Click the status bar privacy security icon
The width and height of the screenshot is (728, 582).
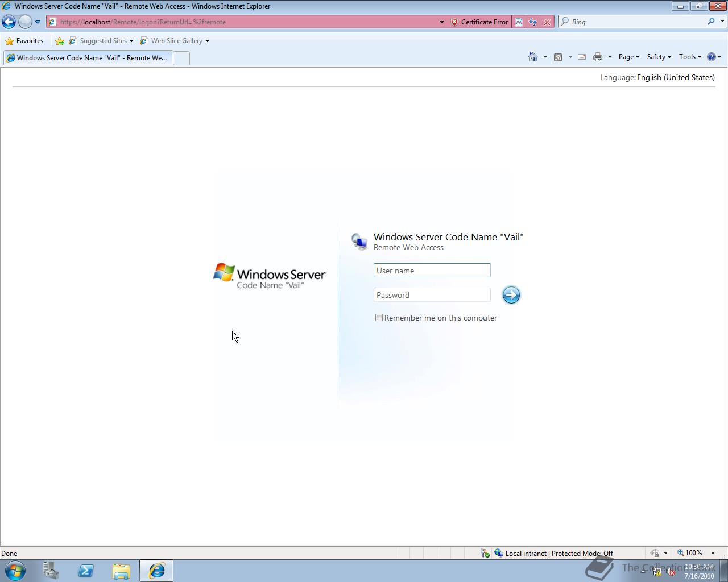pyautogui.click(x=655, y=553)
